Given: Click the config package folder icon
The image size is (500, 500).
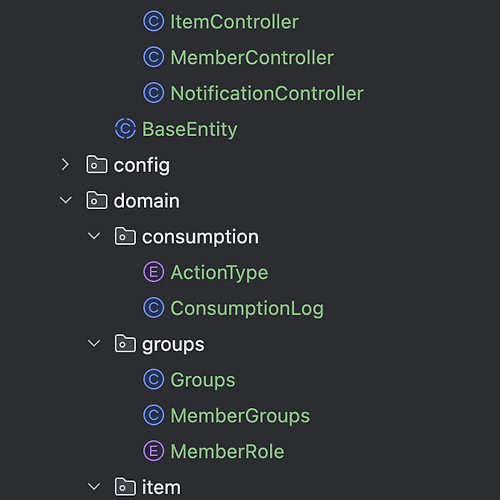Looking at the screenshot, I should click(97, 164).
